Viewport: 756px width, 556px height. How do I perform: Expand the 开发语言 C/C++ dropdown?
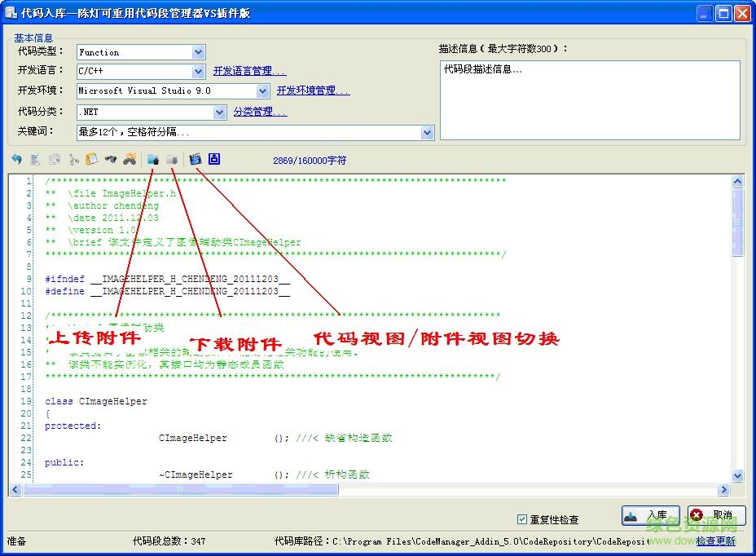click(x=199, y=72)
